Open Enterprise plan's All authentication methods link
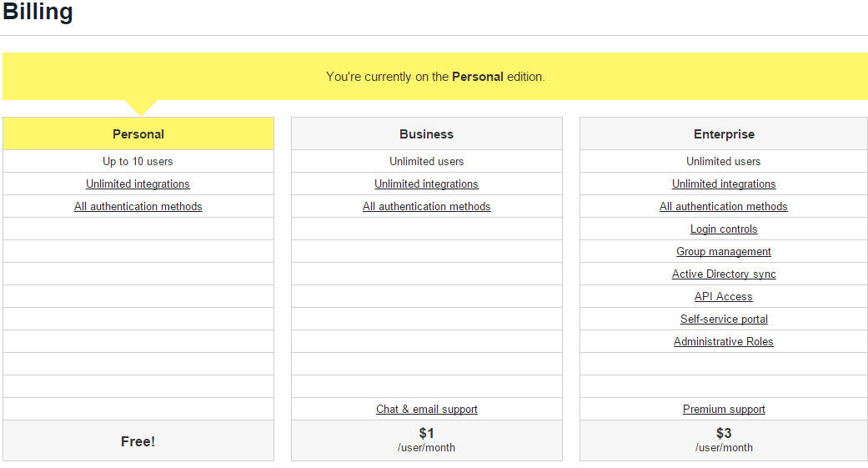The width and height of the screenshot is (868, 468). pyautogui.click(x=724, y=207)
